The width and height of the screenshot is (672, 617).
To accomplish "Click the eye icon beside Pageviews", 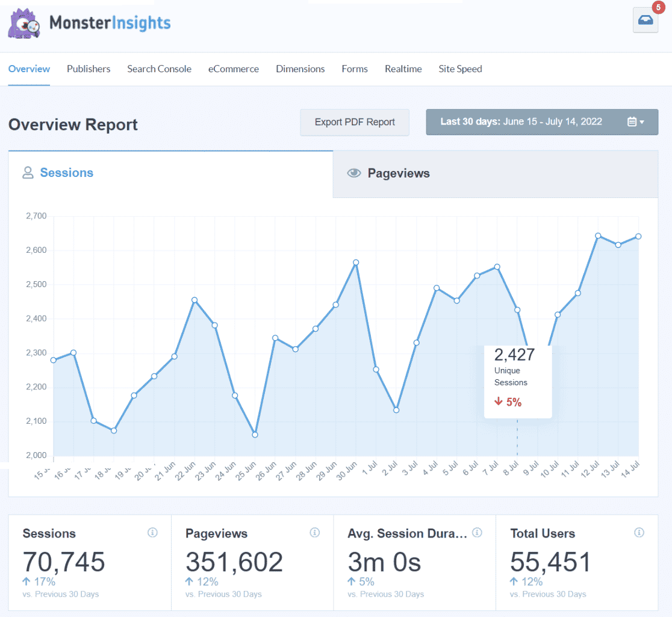I will click(354, 173).
